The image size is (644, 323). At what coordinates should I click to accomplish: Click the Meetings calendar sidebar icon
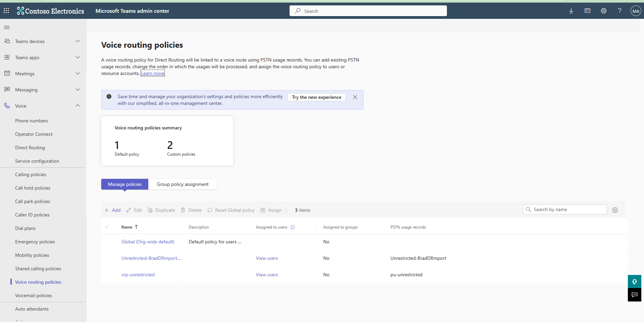[x=7, y=73]
